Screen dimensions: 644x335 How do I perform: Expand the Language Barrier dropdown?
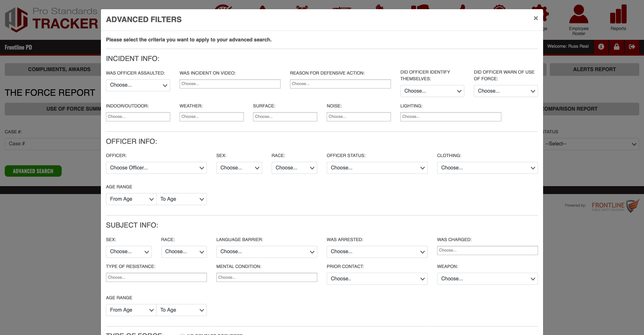tap(266, 252)
